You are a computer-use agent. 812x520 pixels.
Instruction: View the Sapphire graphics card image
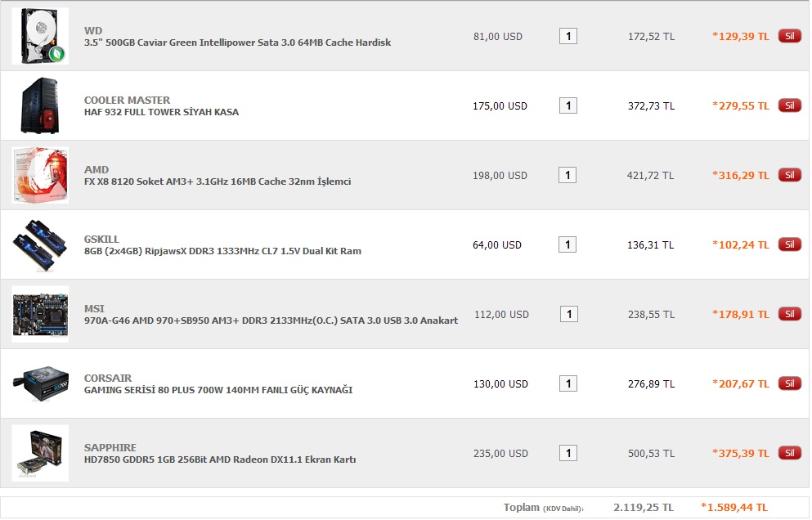click(40, 453)
